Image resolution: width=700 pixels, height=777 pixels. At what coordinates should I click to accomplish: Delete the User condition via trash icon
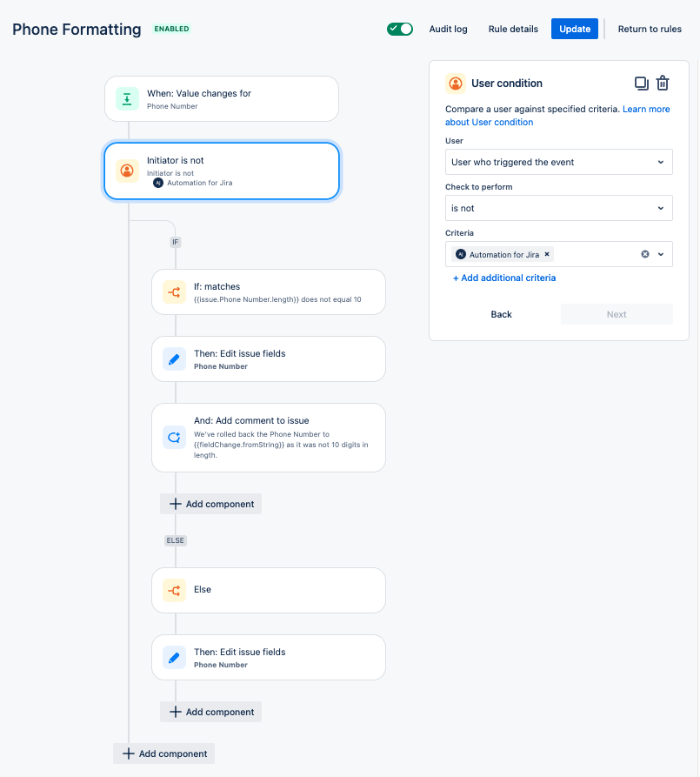coord(663,84)
